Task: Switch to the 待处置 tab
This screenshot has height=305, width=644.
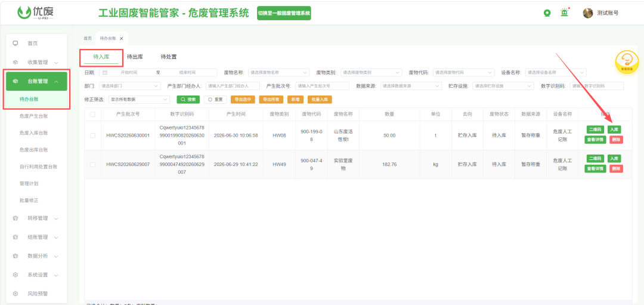Action: tap(168, 57)
